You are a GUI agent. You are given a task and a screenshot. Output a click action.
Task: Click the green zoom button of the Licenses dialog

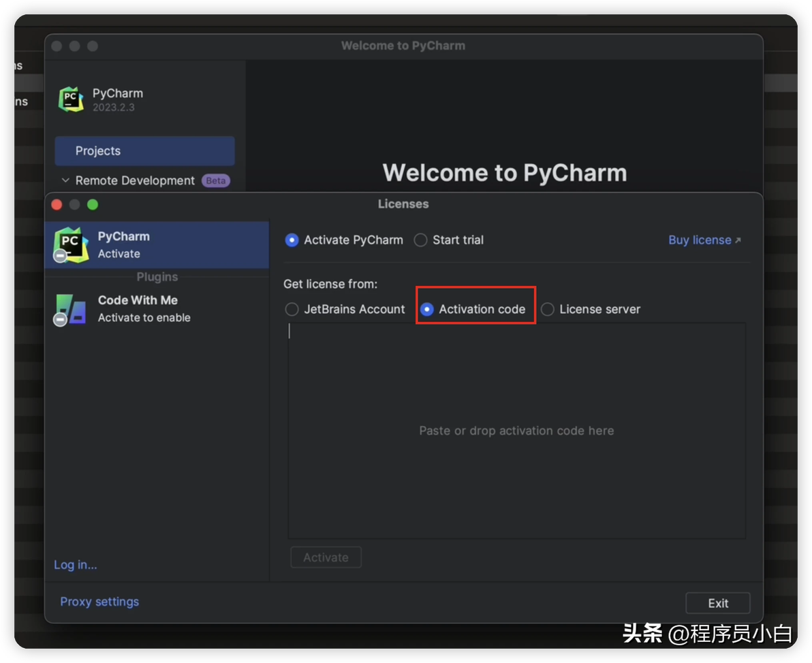click(93, 204)
